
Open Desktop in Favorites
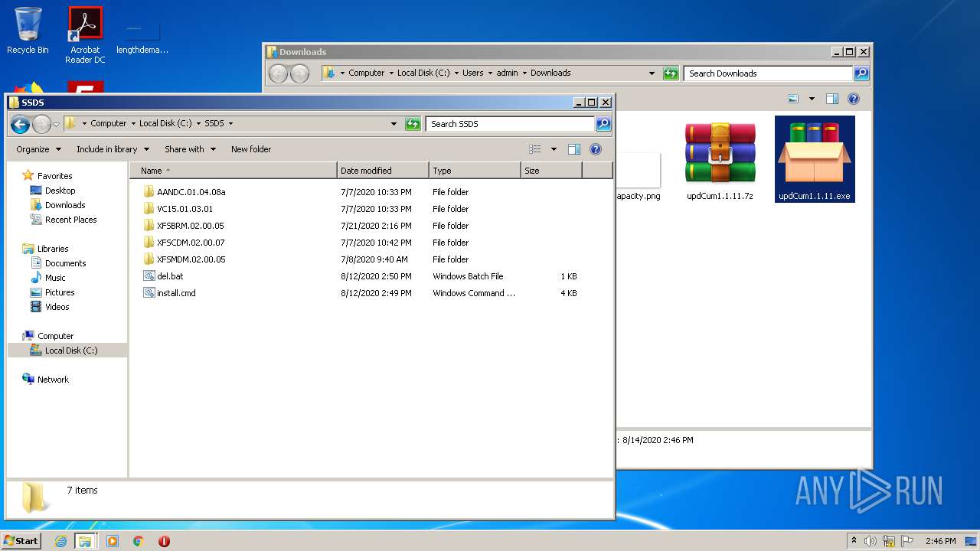coord(60,191)
